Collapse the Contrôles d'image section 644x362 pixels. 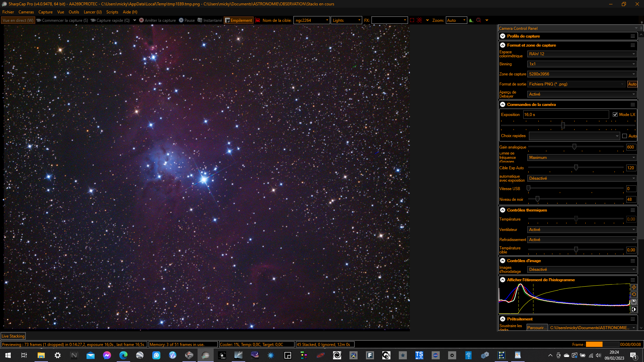click(x=502, y=261)
